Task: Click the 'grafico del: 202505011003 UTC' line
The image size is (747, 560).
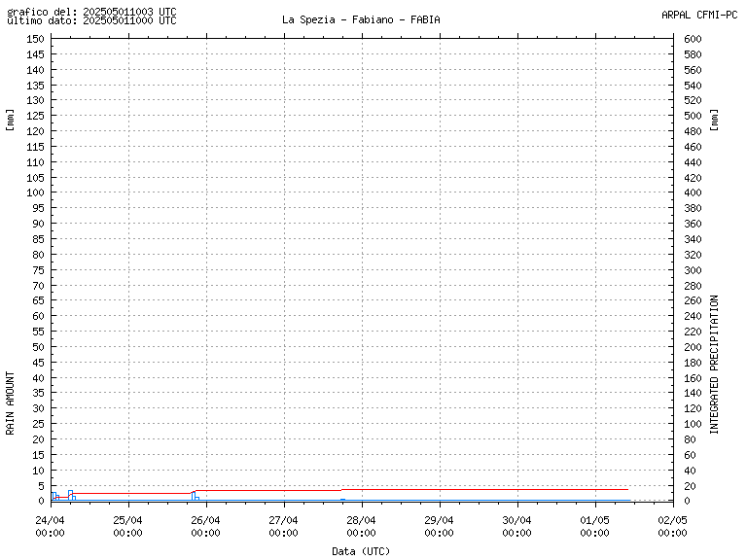Action: [x=91, y=11]
